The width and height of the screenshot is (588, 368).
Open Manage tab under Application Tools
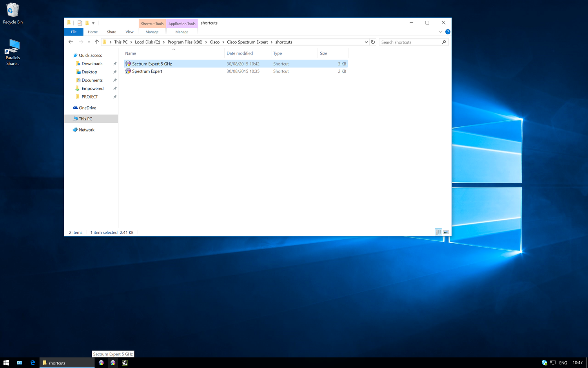[x=182, y=32]
